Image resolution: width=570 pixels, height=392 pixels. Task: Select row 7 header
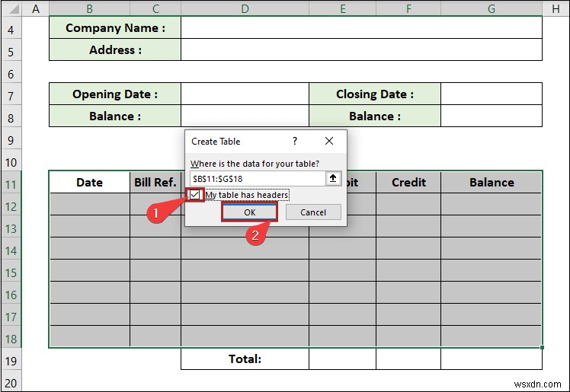pos(11,96)
